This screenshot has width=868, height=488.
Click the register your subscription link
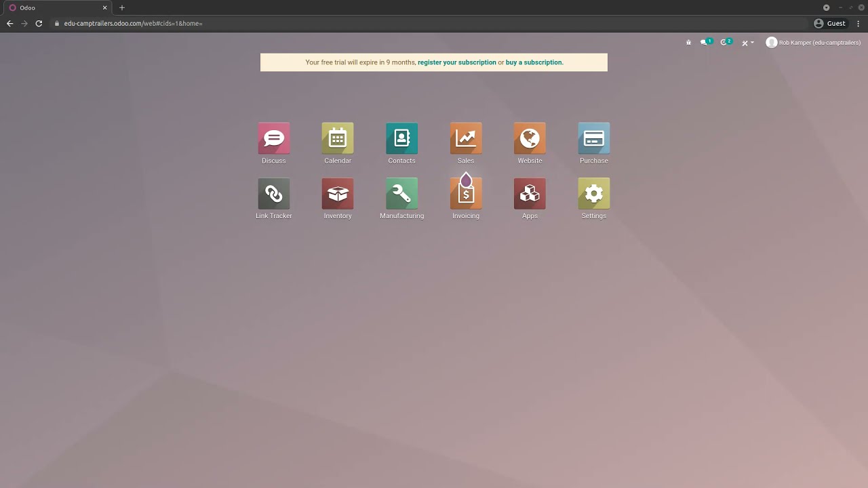pos(457,62)
